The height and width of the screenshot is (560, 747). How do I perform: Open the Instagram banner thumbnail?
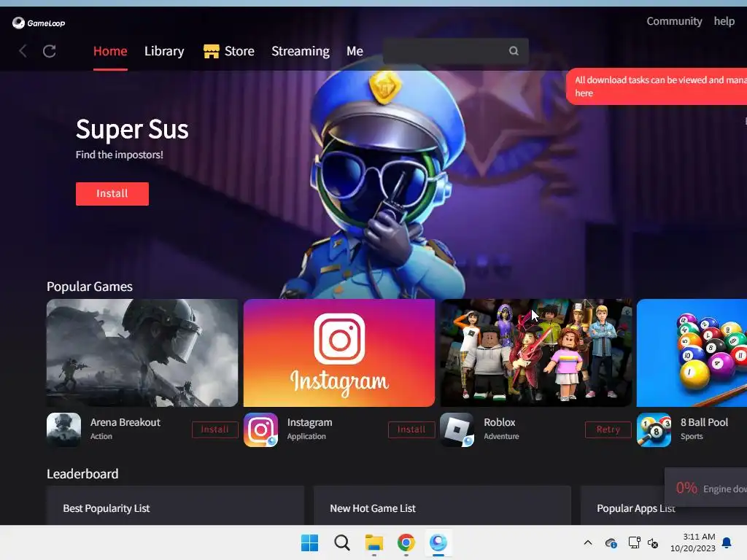(339, 353)
